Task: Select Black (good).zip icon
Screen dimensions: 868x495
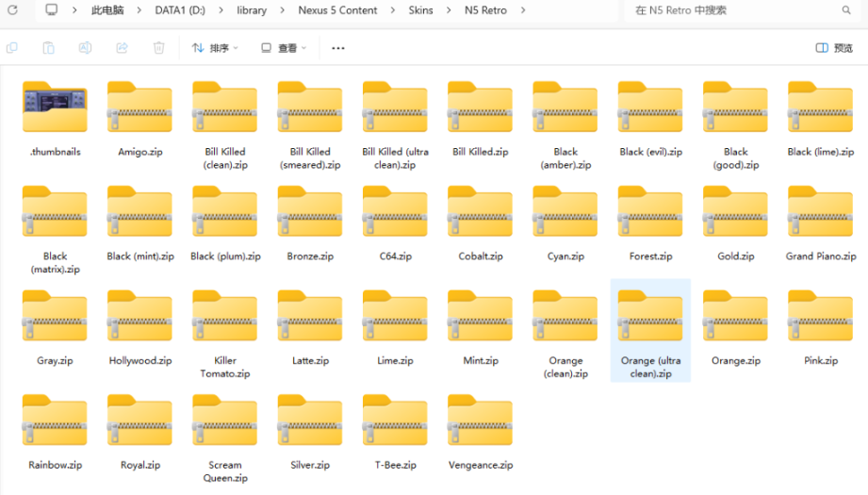Action: click(x=736, y=107)
